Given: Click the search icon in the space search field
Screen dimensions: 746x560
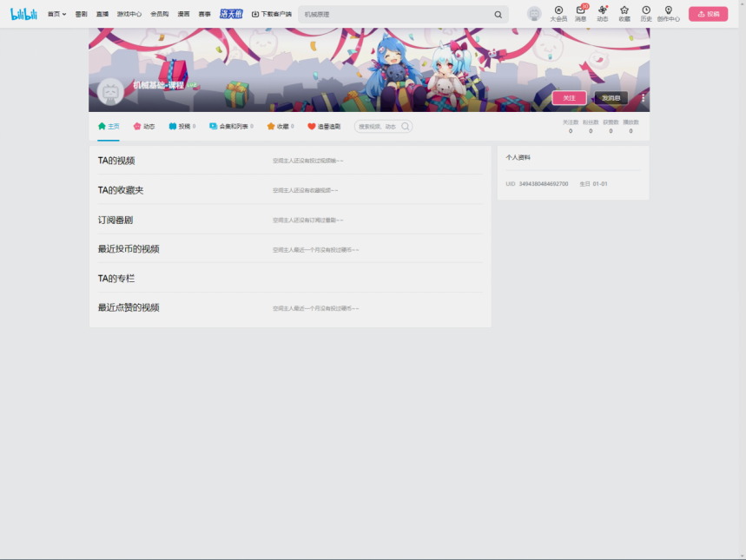Looking at the screenshot, I should [406, 127].
